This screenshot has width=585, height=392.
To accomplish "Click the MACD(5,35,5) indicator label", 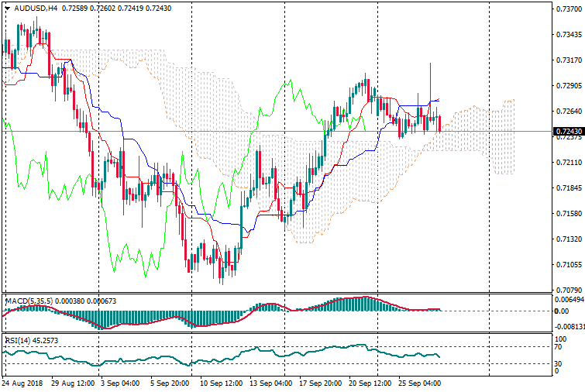I will point(27,299).
